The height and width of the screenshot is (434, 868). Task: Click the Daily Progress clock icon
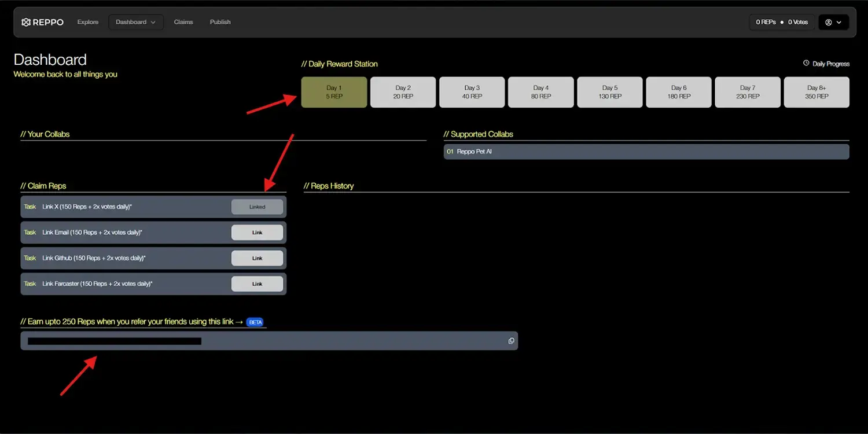pyautogui.click(x=806, y=63)
